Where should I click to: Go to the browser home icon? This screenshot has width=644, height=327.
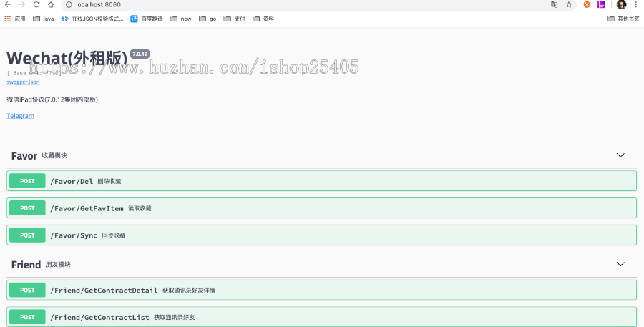(x=51, y=4)
